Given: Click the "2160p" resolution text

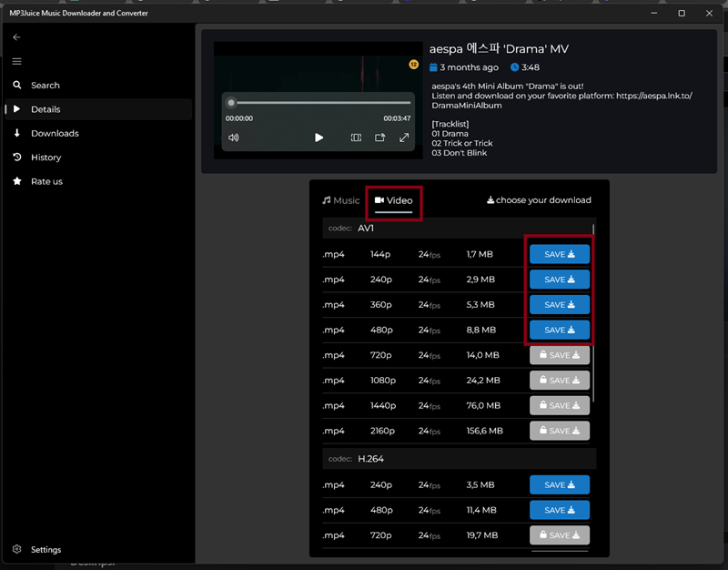Looking at the screenshot, I should click(382, 431).
